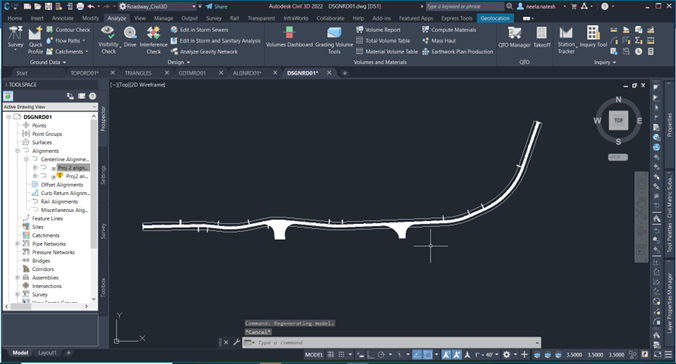Collapse the Alignments tree node
This screenshot has height=364, width=676.
(18, 151)
